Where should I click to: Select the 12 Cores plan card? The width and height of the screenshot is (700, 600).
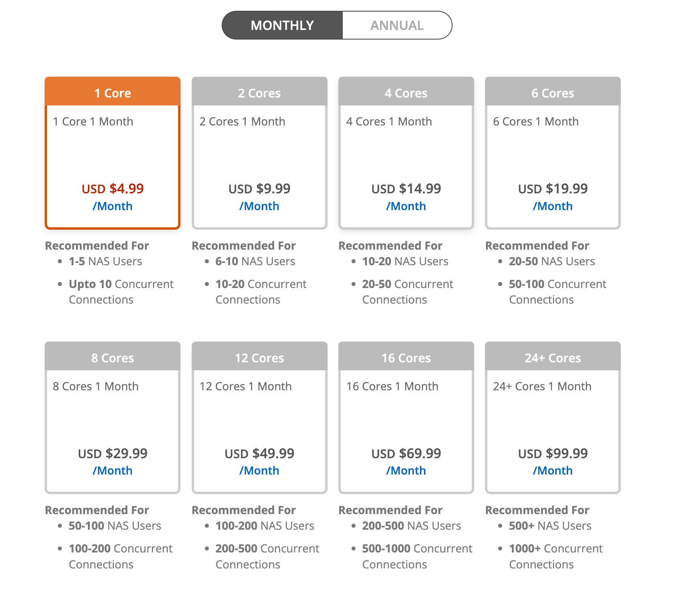(x=259, y=418)
